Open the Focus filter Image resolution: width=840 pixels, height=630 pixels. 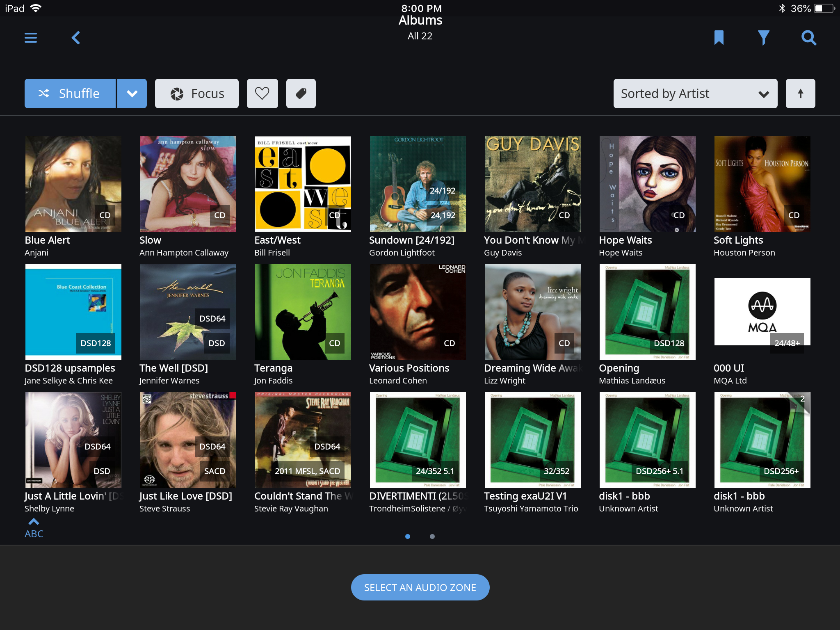tap(197, 94)
